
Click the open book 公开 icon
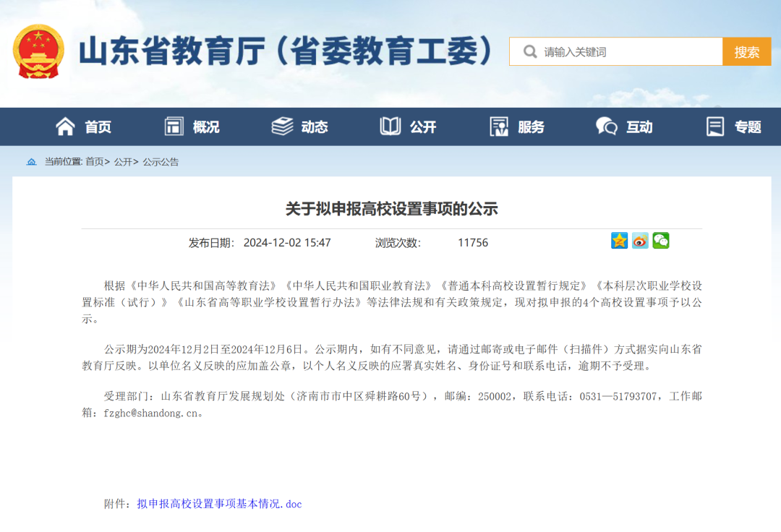(x=390, y=126)
